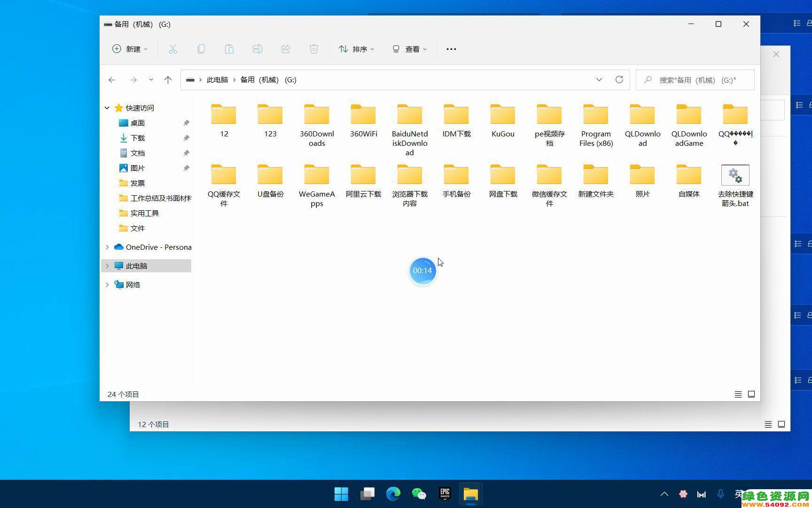Select the WeGameApps folder

pyautogui.click(x=317, y=186)
